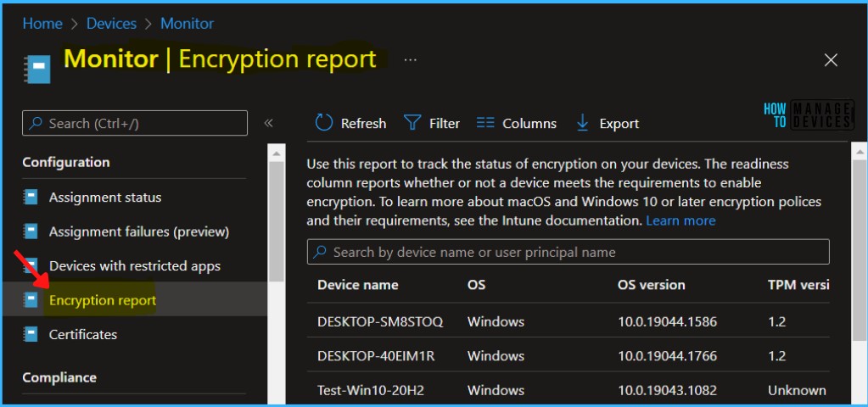The height and width of the screenshot is (407, 868).
Task: Select Assignment failures (preview) item
Action: tap(139, 231)
